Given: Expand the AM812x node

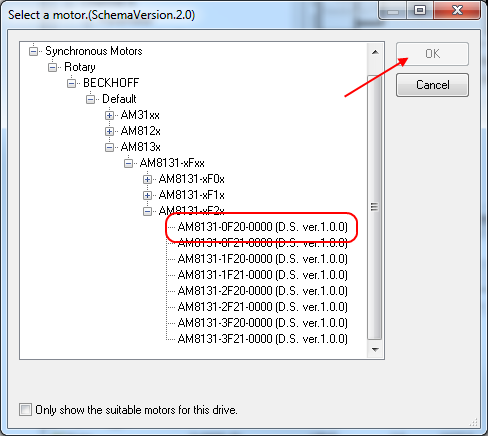Looking at the screenshot, I should coord(109,131).
